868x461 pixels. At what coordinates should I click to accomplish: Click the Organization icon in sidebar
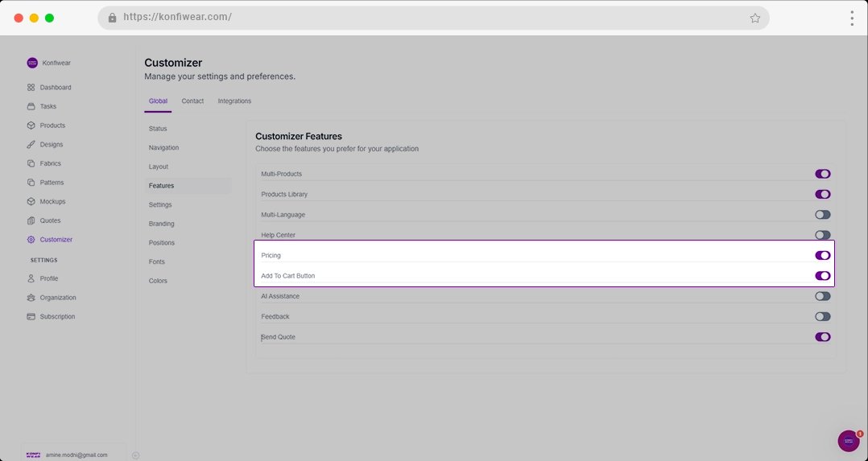click(31, 298)
